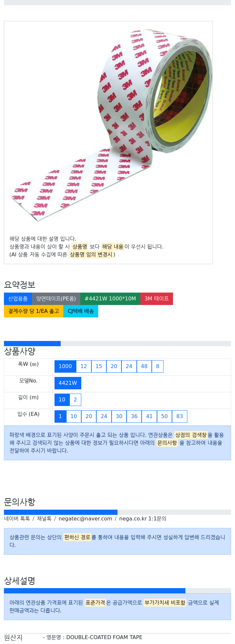Image resolution: width=235 pixels, height=644 pixels.
Task: Select the 3M 테이프 brand tag
Action: click(x=157, y=299)
